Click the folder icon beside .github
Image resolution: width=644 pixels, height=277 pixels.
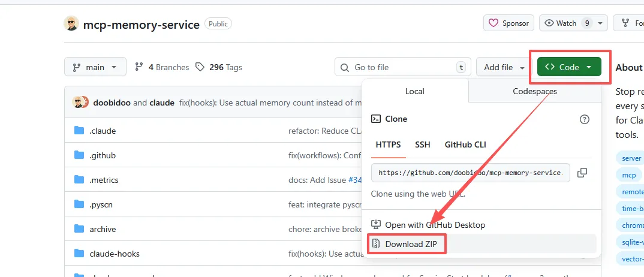click(79, 155)
